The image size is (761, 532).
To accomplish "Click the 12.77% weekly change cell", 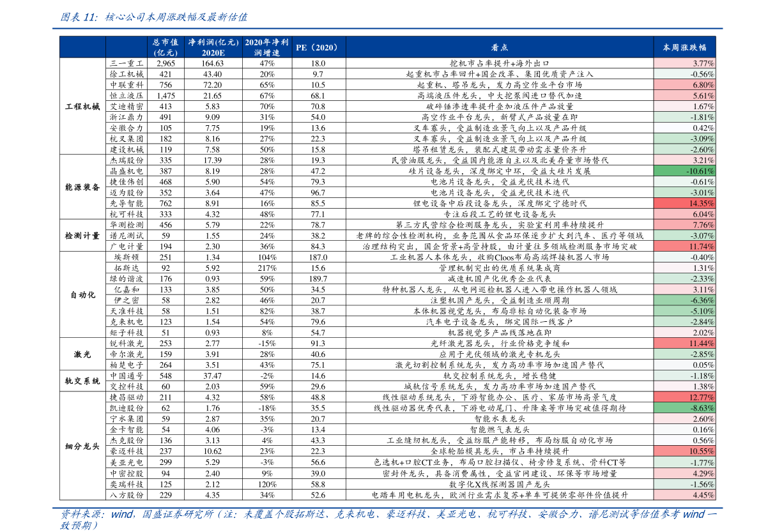I will click(684, 397).
